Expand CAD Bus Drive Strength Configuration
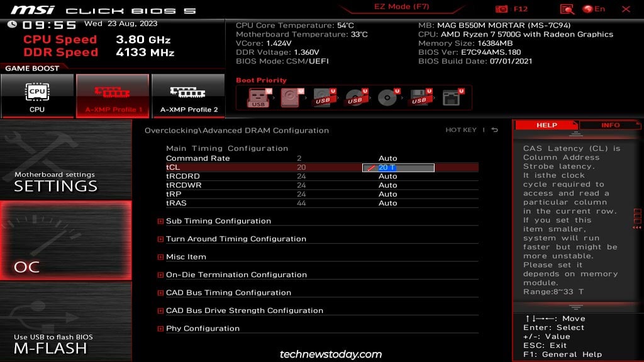The image size is (644, 362). tap(160, 311)
